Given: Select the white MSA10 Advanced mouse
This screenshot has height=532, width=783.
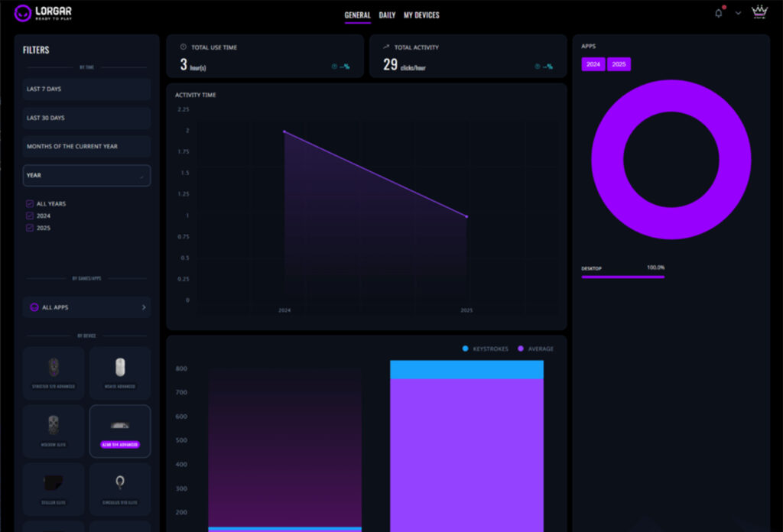Looking at the screenshot, I should pyautogui.click(x=120, y=373).
